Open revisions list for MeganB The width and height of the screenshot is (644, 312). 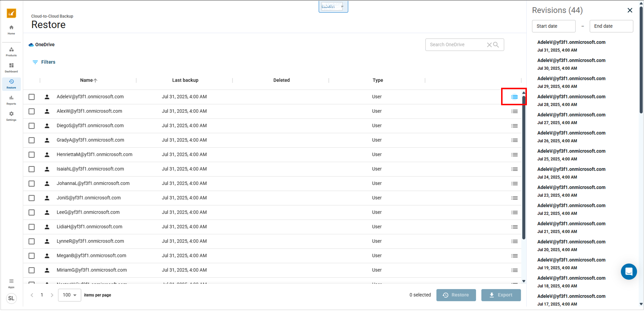[514, 256]
